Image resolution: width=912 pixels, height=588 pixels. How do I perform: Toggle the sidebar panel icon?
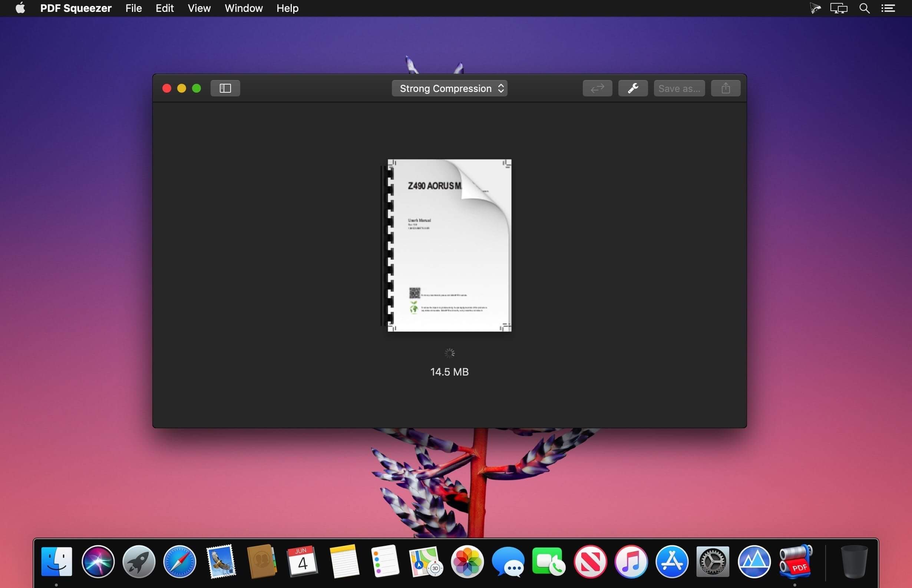click(225, 88)
